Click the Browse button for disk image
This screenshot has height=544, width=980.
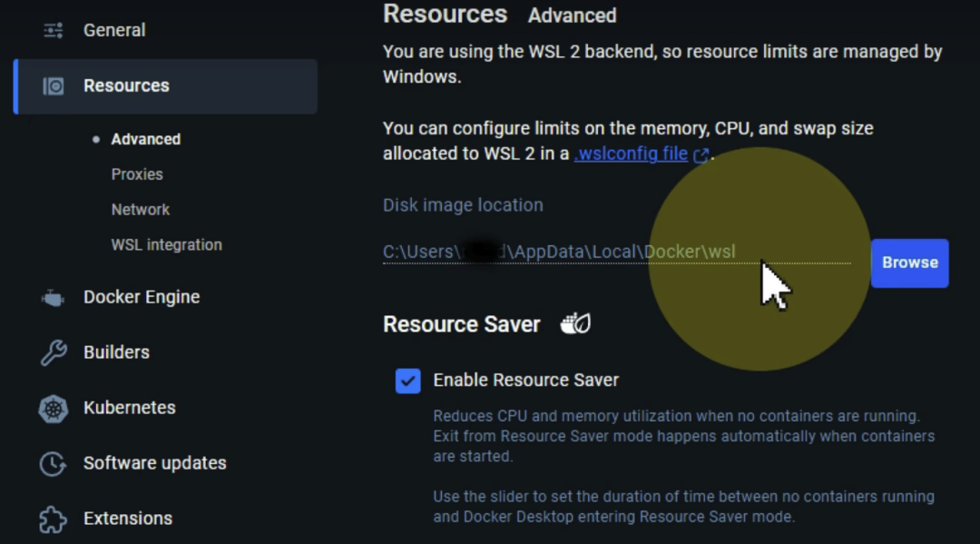coord(909,263)
